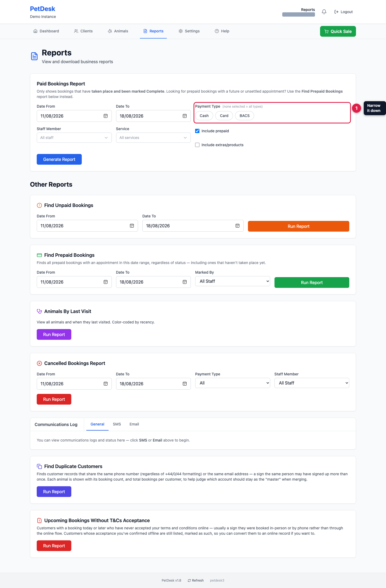Open calendar picker for Cancelled Bookings Date To
The image size is (386, 588).
pyautogui.click(x=185, y=384)
